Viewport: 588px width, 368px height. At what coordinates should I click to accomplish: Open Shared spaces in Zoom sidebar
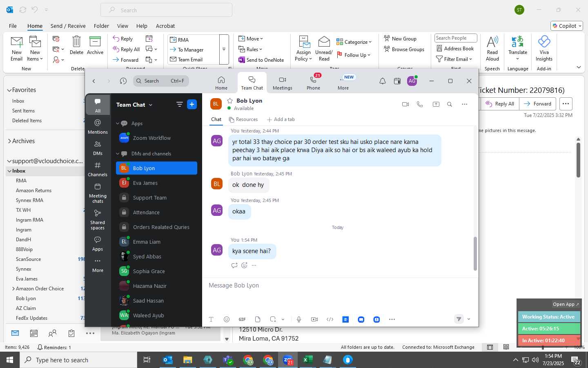point(98,219)
